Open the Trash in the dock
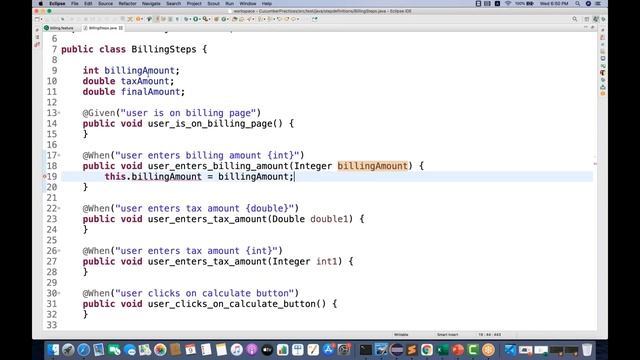640x360 pixels. pyautogui.click(x=587, y=350)
